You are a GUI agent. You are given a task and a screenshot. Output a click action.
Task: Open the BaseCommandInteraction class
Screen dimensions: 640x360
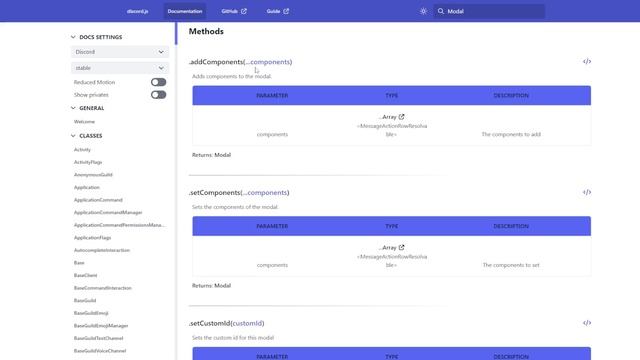[102, 288]
